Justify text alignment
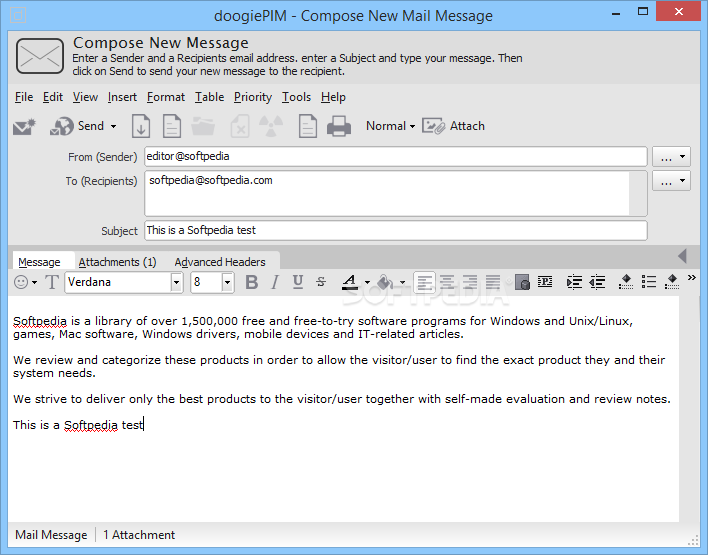This screenshot has height=555, width=708. click(493, 282)
